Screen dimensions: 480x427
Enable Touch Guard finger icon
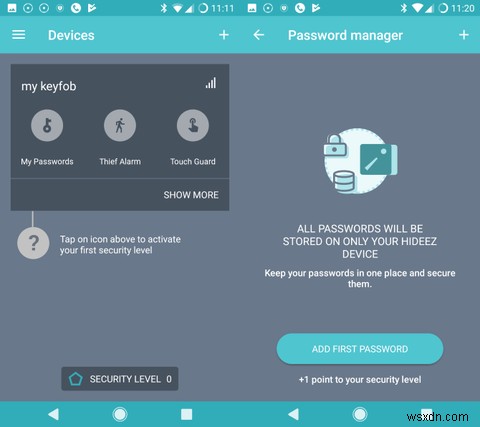point(193,125)
